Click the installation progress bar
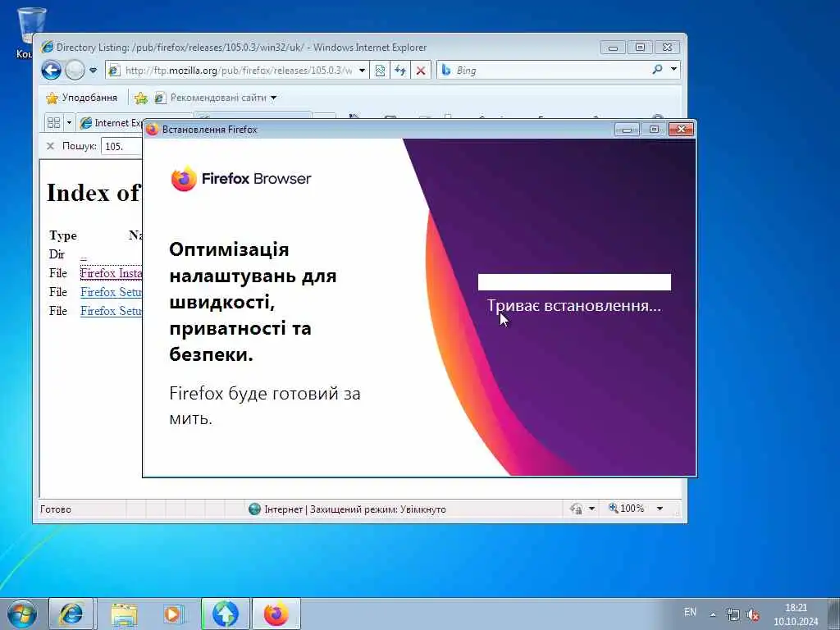The width and height of the screenshot is (840, 630). (574, 282)
